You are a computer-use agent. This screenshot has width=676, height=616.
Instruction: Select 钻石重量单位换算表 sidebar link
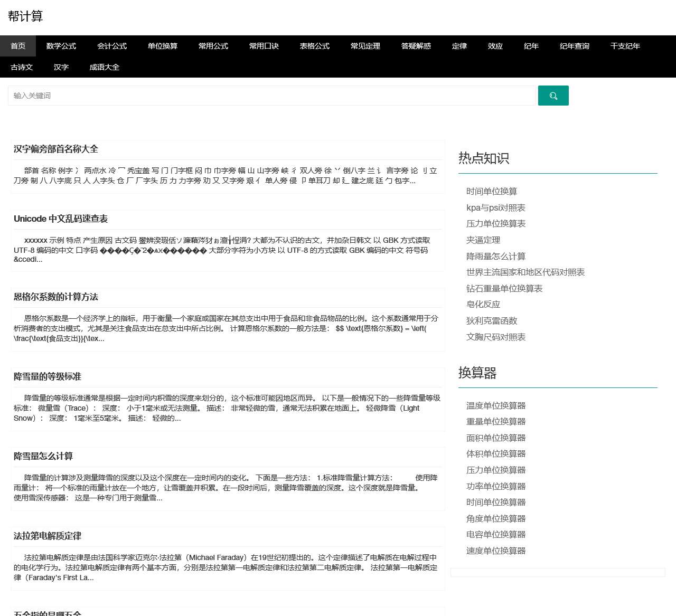(x=504, y=288)
